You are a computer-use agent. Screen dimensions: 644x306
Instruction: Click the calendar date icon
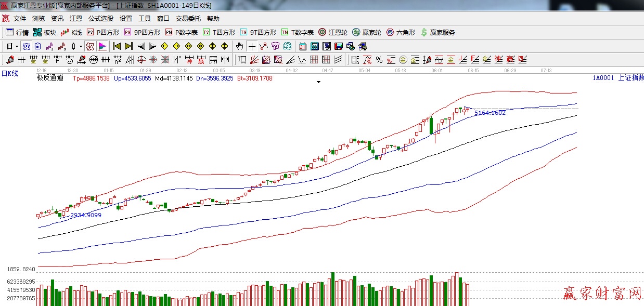(302, 46)
